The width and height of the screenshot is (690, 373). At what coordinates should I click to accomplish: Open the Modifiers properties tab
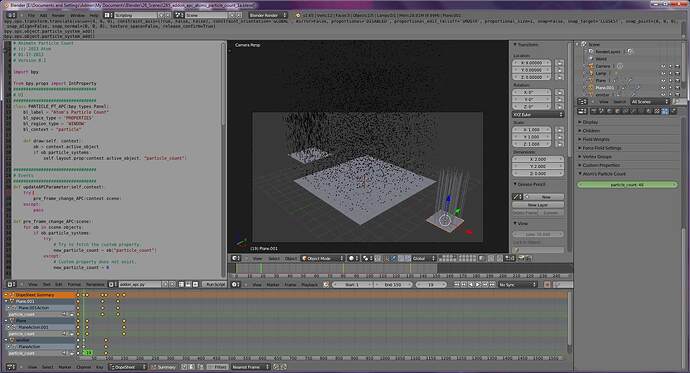(x=633, y=111)
